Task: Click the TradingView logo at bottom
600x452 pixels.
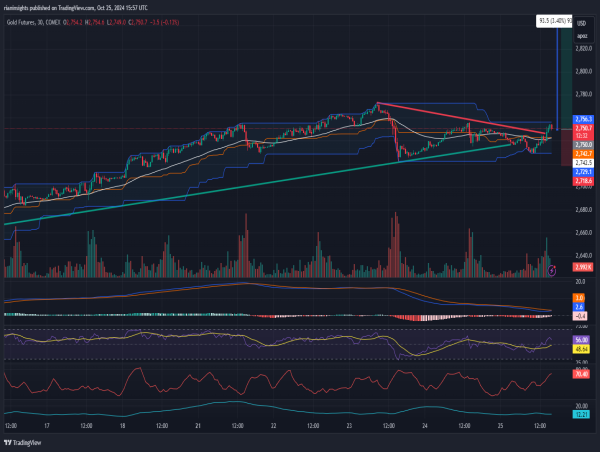Action: (22, 443)
